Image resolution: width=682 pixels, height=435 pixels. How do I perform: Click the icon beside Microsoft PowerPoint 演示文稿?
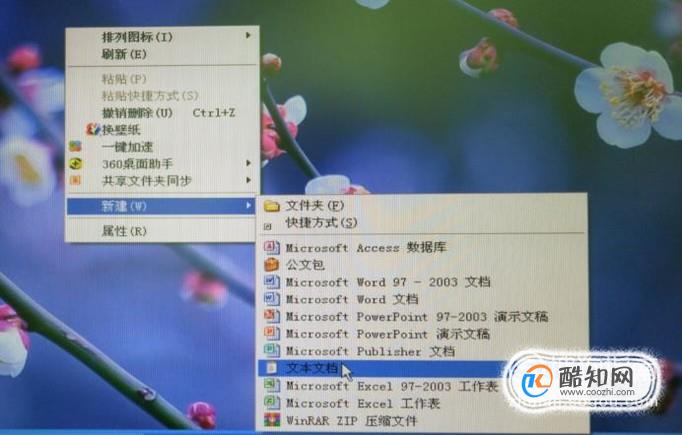click(x=272, y=333)
